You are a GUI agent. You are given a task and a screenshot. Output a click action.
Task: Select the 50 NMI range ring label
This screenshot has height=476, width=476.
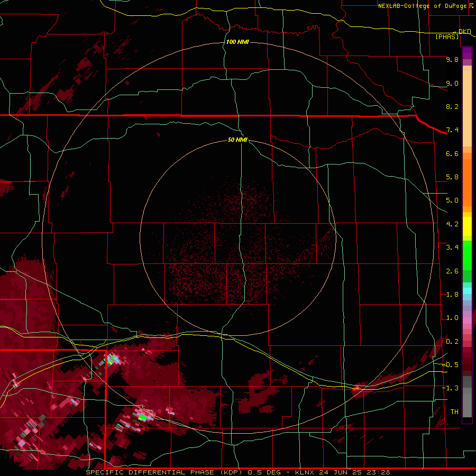(x=237, y=140)
